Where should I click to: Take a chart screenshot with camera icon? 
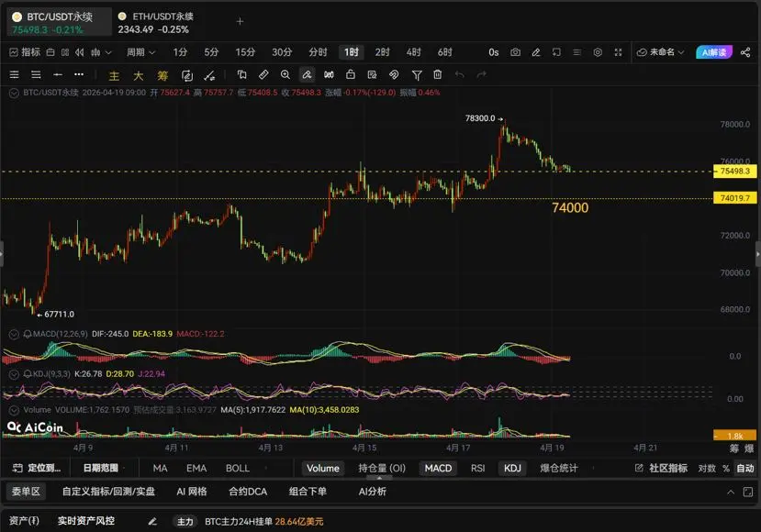tap(515, 52)
